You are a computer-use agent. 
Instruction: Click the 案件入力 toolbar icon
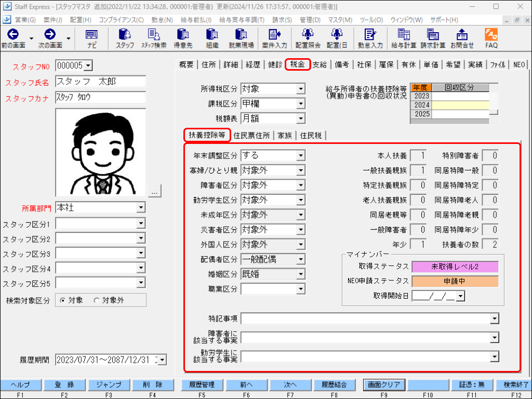[274, 38]
